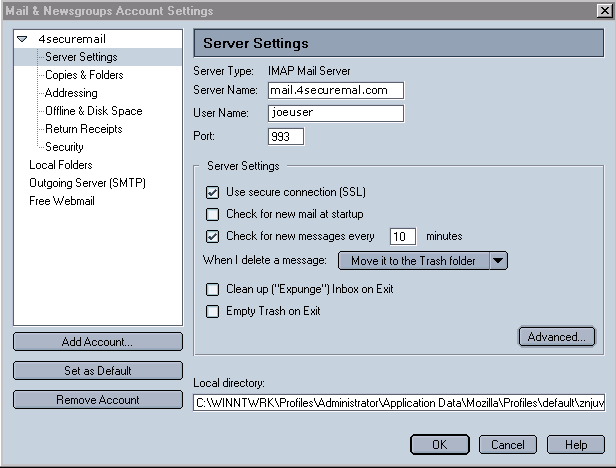This screenshot has height=468, width=616.
Task: Go to Addressing settings
Action: coord(71,93)
